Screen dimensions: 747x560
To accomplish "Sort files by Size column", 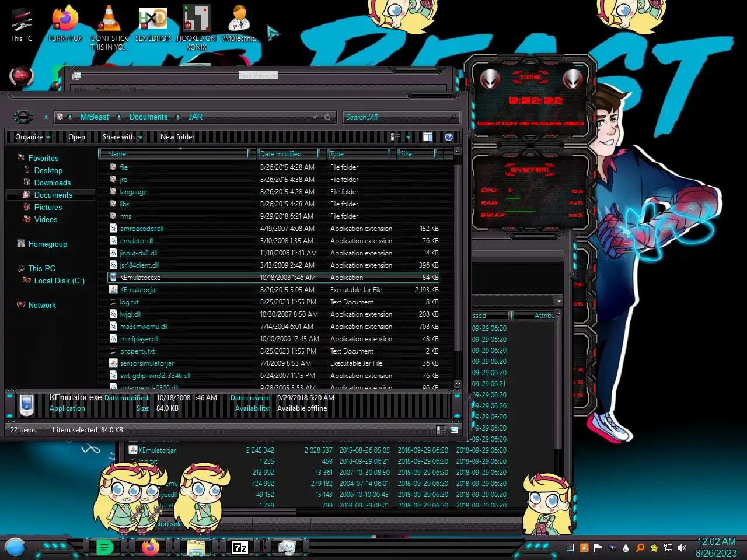I will (x=416, y=154).
